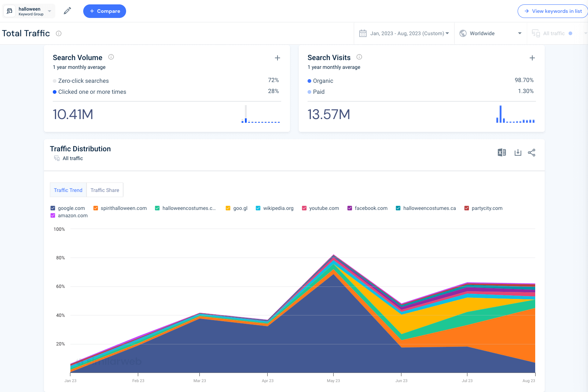
Task: Open the share icon for Traffic Distribution
Action: click(532, 152)
